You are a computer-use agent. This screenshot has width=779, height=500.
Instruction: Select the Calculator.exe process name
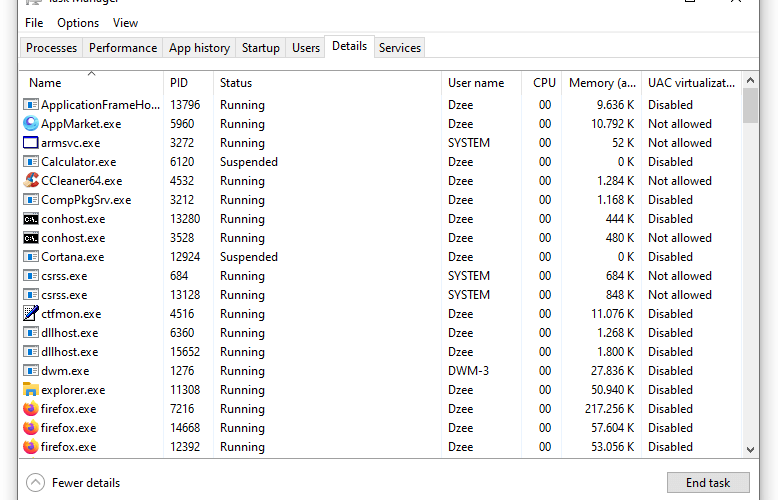[78, 162]
